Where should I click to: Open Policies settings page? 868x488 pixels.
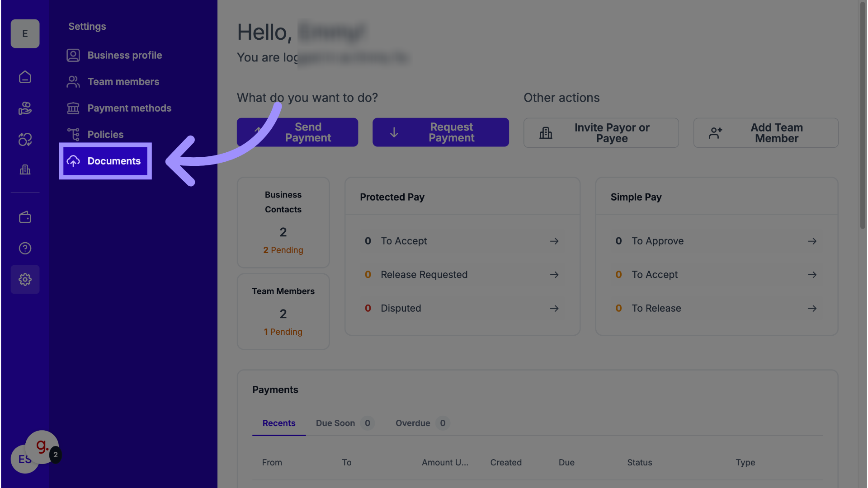click(x=105, y=135)
